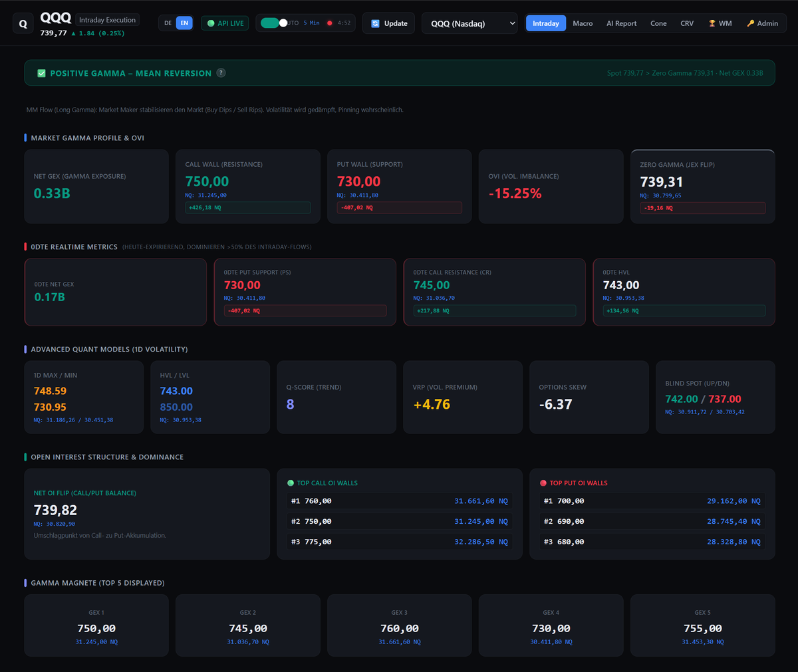
Task: Toggle the AUTO refresh switch
Action: point(274,23)
